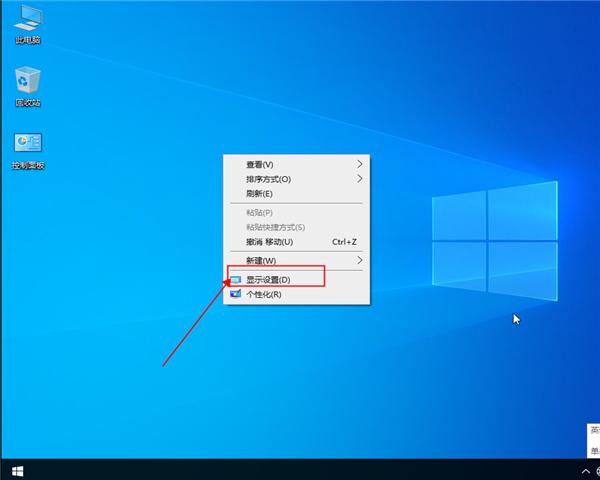This screenshot has height=480, width=600.
Task: Click 撤消 移动(U) menu entry
Action: pyautogui.click(x=297, y=242)
